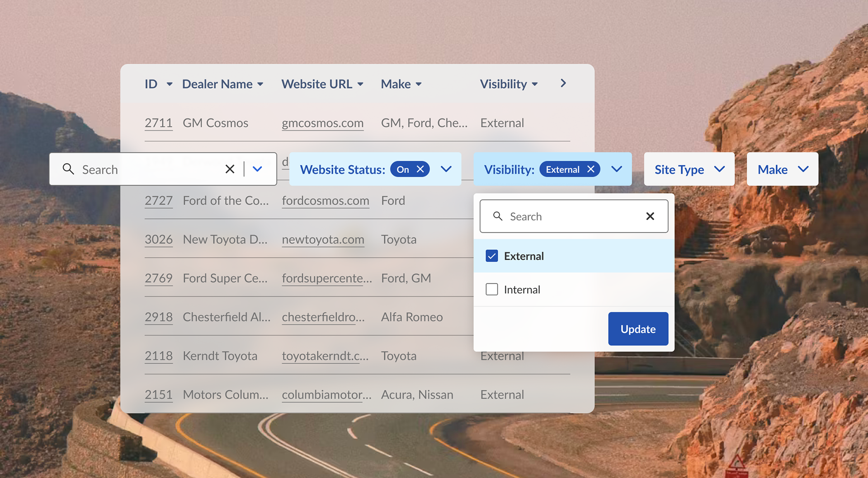Sort by the ID column arrow

click(170, 84)
